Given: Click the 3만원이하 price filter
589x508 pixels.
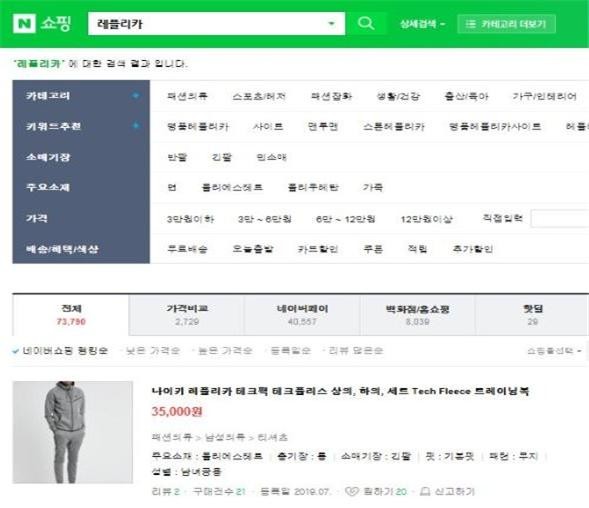Looking at the screenshot, I should pos(190,219).
